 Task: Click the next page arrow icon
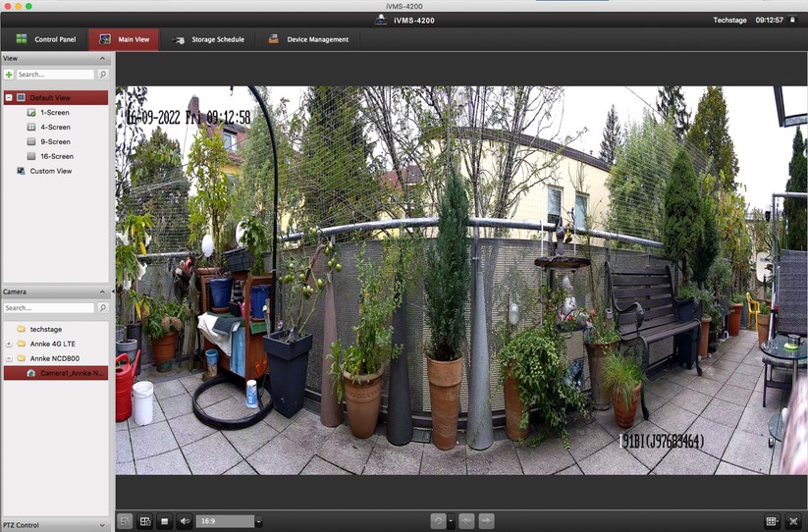pos(486,521)
